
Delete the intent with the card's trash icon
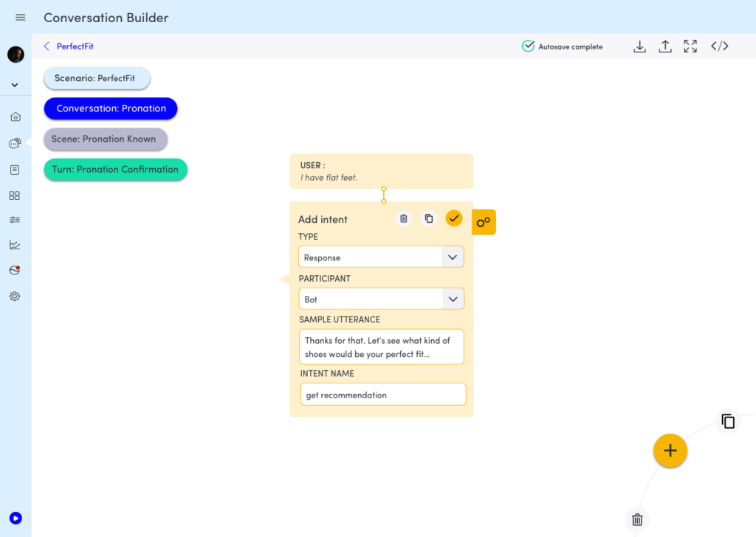tap(404, 218)
